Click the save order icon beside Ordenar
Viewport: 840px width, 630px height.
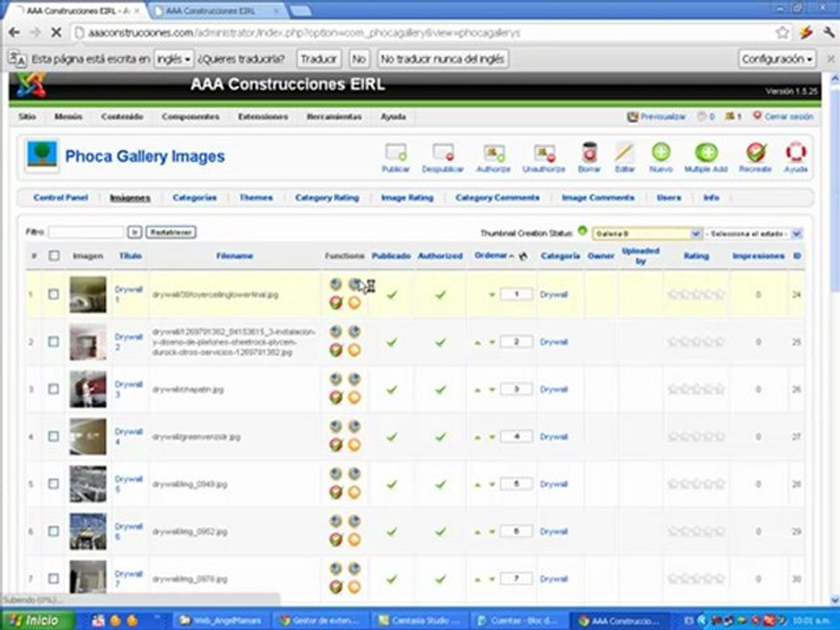point(523,256)
